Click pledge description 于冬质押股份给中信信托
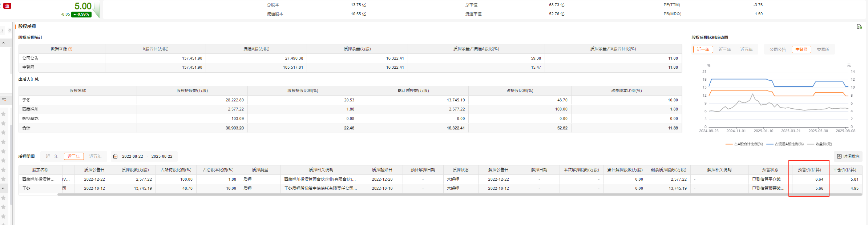Image resolution: width=868 pixels, height=225 pixels. tap(320, 188)
